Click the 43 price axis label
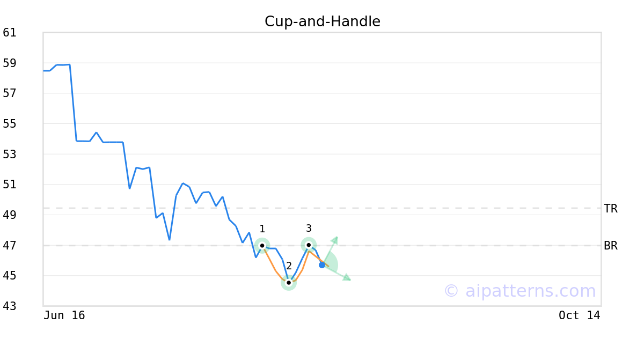The width and height of the screenshot is (644, 338). coord(10,306)
